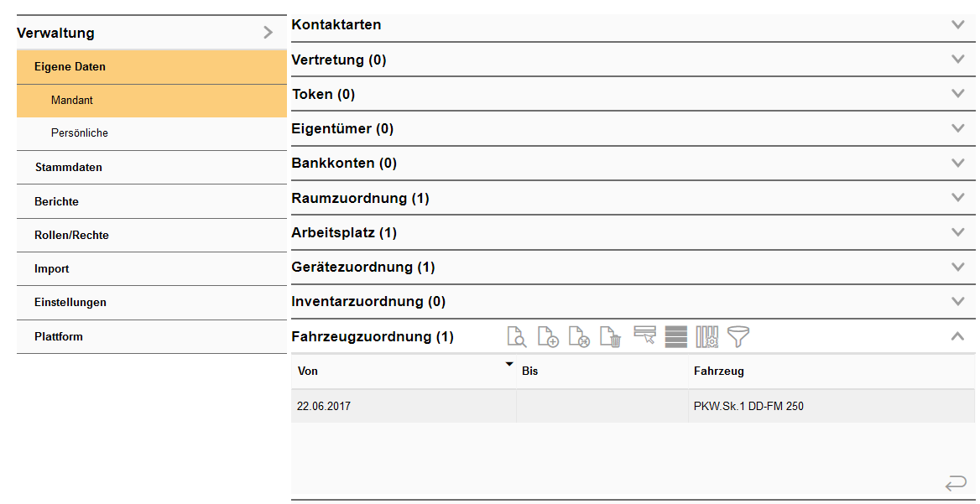The height and width of the screenshot is (504, 980).
Task: Activate the row selection tool
Action: (645, 336)
